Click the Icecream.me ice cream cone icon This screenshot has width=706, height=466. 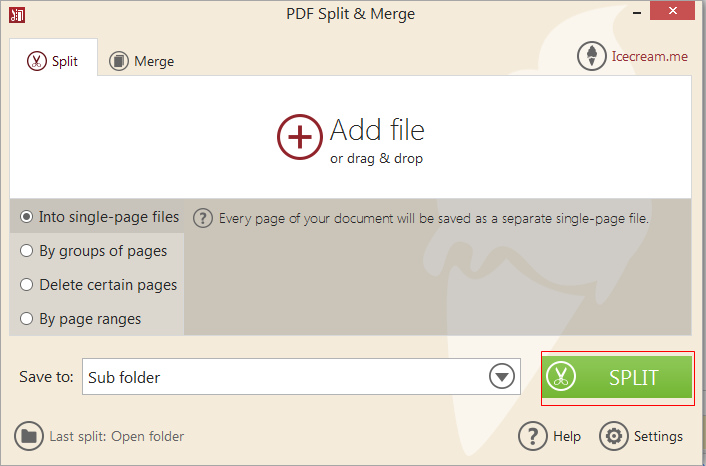(x=592, y=56)
